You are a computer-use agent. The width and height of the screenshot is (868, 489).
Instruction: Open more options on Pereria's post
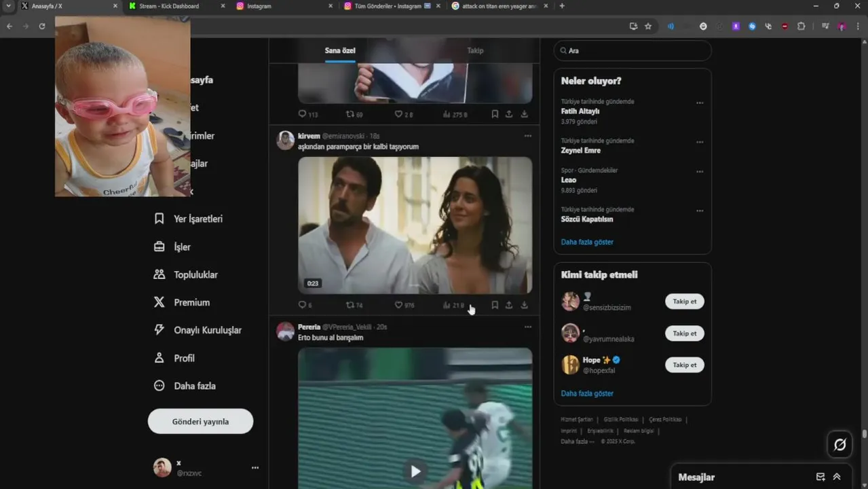528,327
